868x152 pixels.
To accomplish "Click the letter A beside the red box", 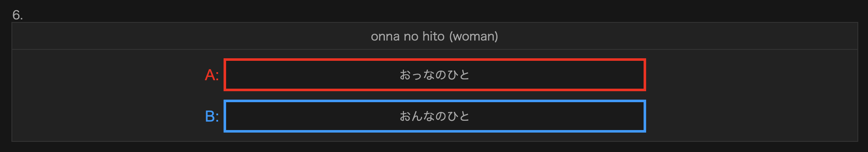I will tap(210, 75).
